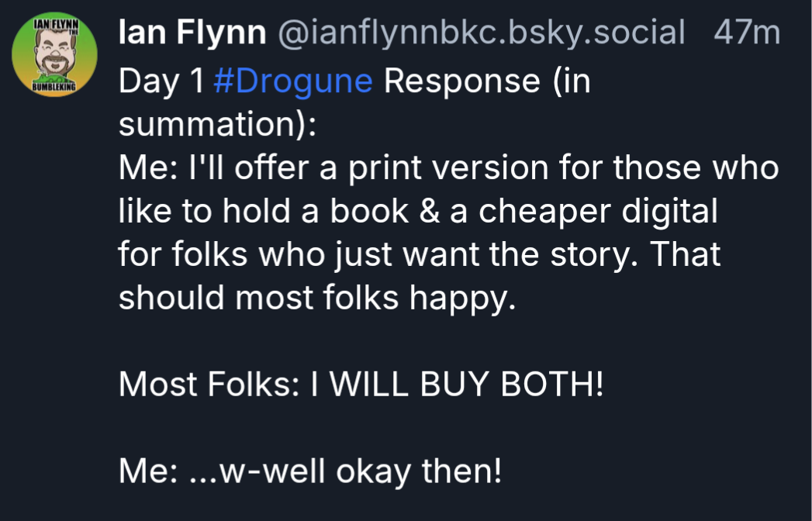
Task: Click the "Ian Flynn" display name
Action: pyautogui.click(x=192, y=33)
